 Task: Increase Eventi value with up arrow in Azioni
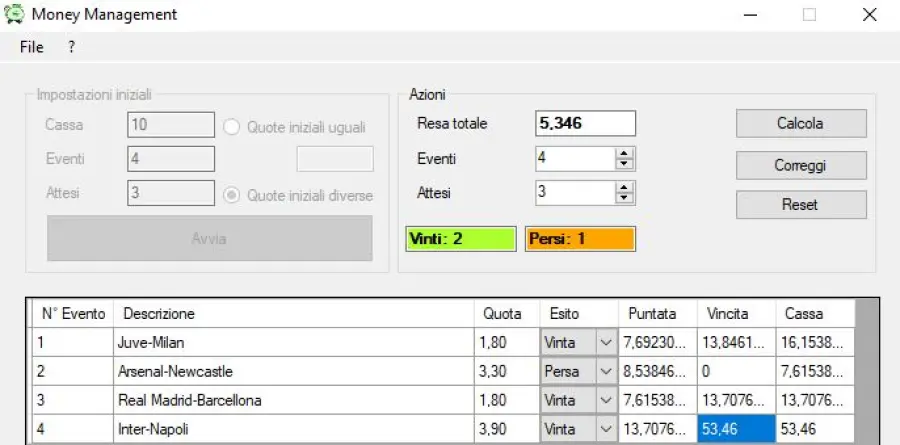pos(624,153)
